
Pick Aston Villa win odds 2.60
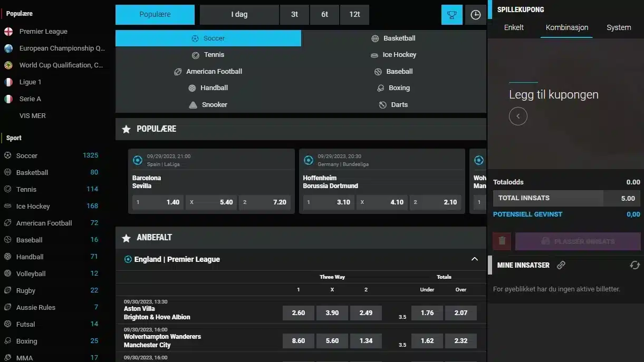click(299, 313)
